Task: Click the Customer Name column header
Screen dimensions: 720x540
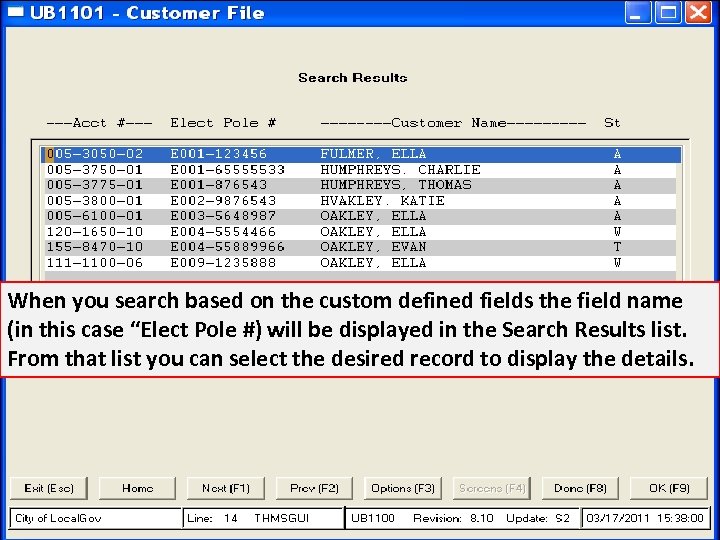Action: click(453, 123)
